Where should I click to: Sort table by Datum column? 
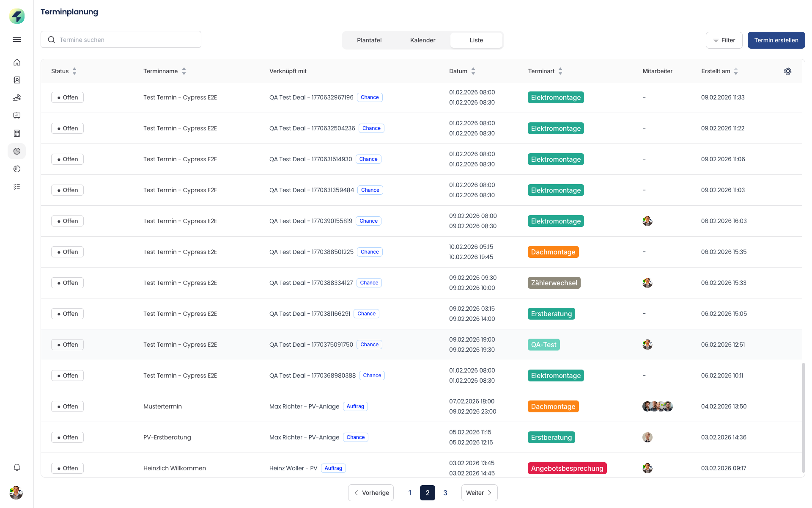click(473, 71)
